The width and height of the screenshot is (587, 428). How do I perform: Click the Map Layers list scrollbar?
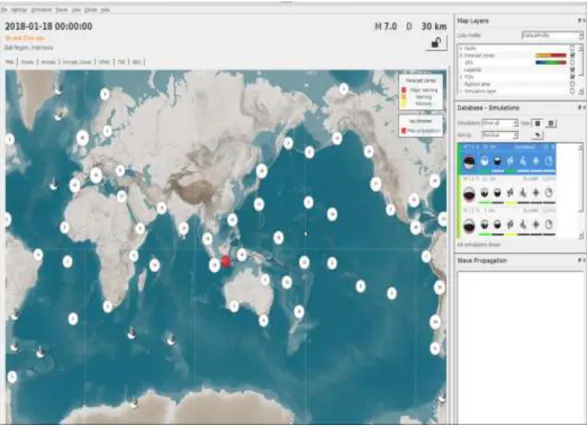point(581,70)
